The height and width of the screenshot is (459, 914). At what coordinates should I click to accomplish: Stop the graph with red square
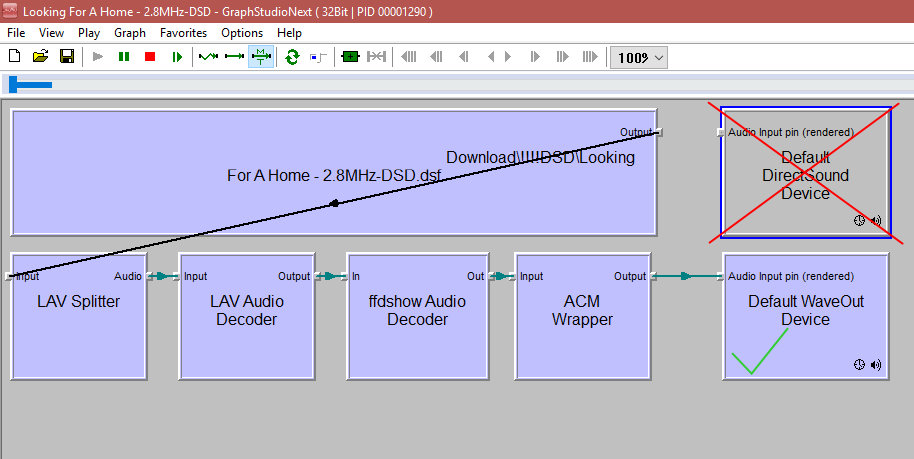150,57
